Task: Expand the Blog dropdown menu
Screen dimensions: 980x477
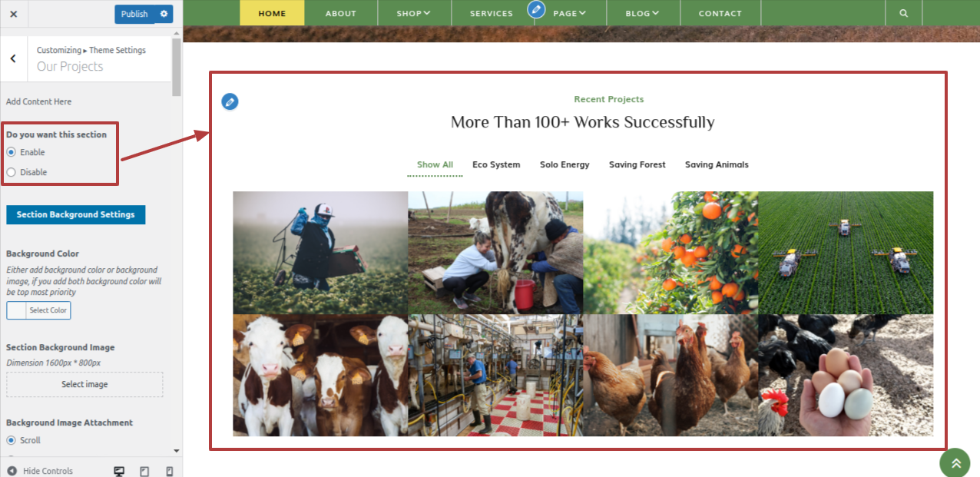Action: (x=642, y=13)
